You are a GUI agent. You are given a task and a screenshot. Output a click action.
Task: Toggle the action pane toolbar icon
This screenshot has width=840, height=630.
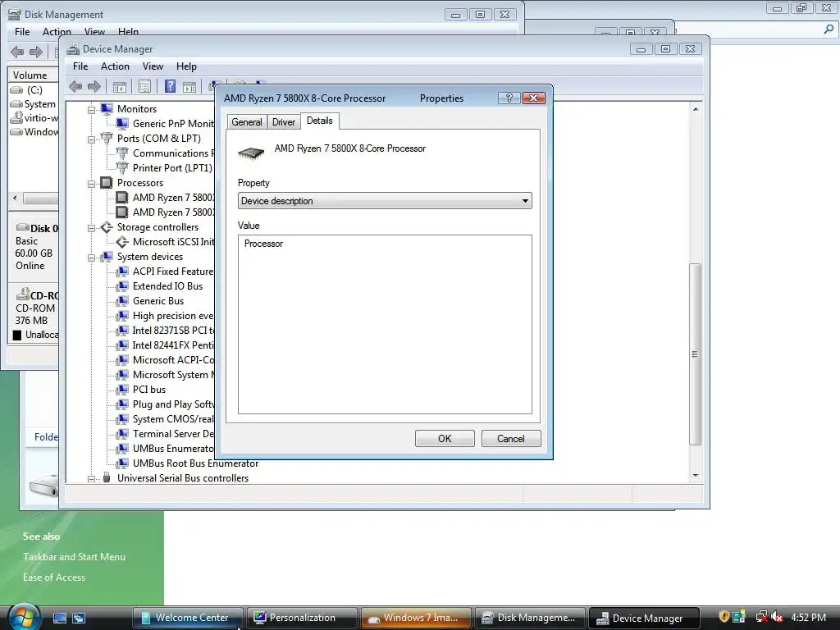189,86
